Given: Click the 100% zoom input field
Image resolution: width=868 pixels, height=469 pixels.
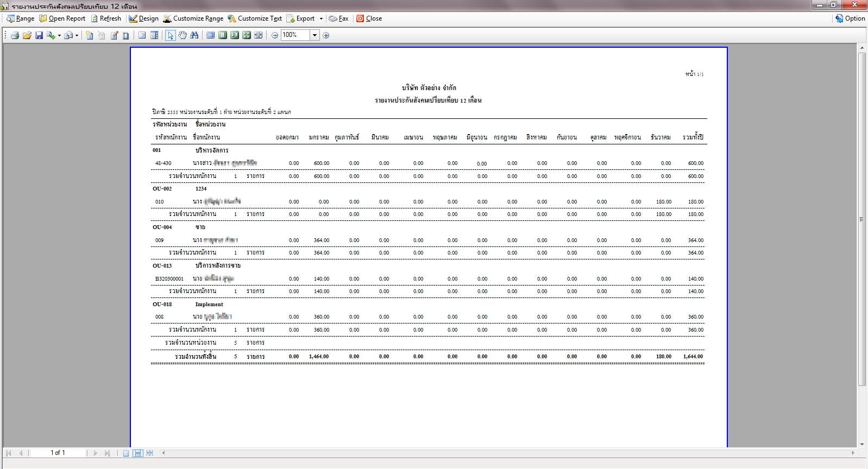Looking at the screenshot, I should pos(295,35).
